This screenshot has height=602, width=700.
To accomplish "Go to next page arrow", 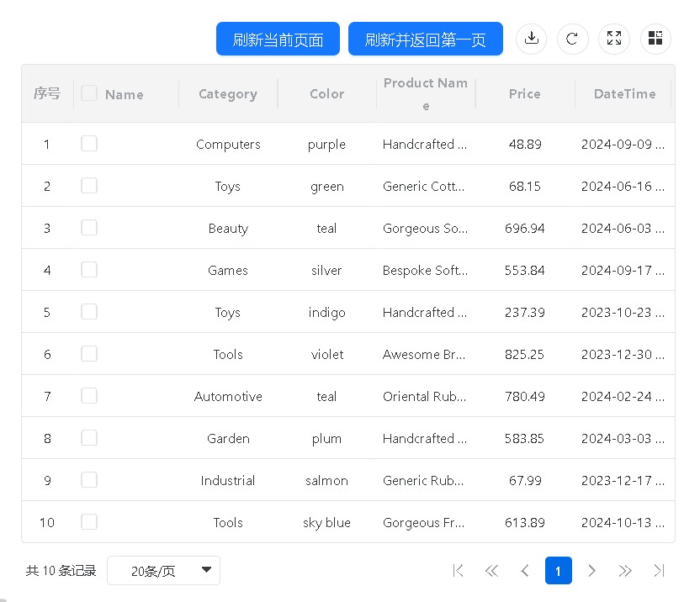I will tap(591, 571).
